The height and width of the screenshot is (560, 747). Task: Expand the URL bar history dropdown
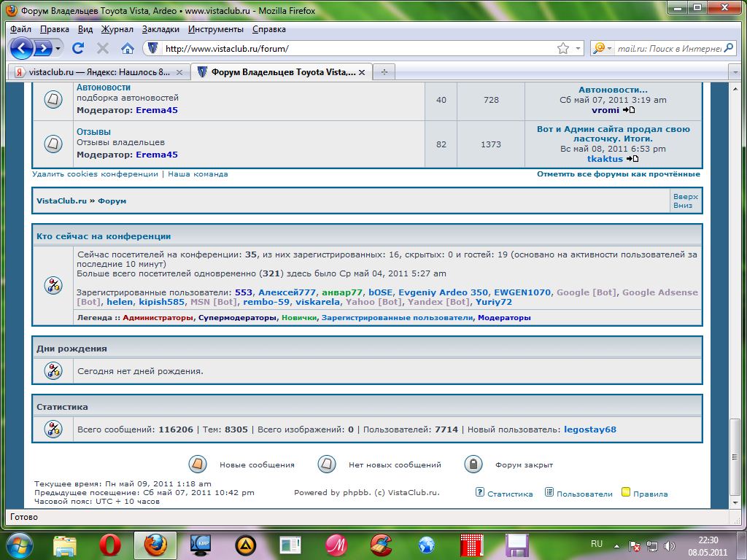[578, 48]
